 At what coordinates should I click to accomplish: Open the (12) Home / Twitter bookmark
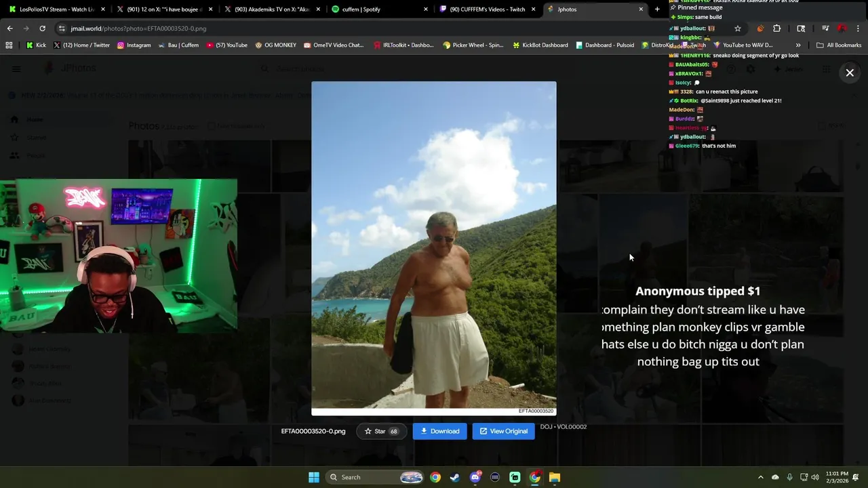81,45
